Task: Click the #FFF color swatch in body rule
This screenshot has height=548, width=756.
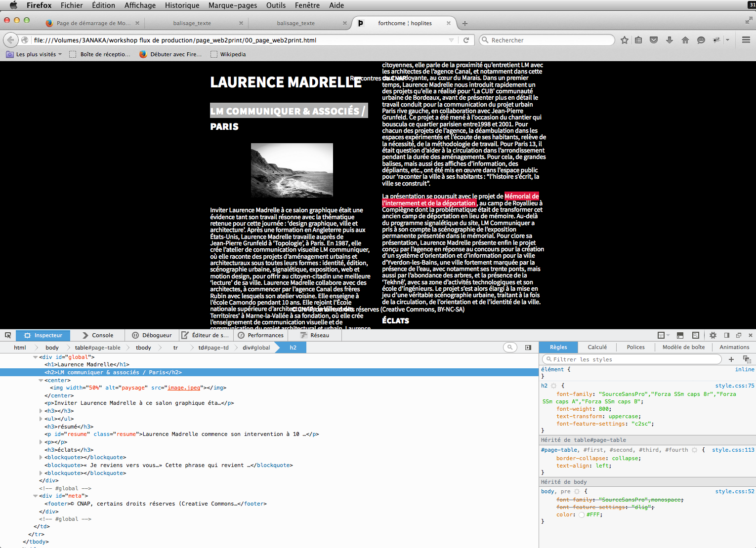Action: (582, 515)
